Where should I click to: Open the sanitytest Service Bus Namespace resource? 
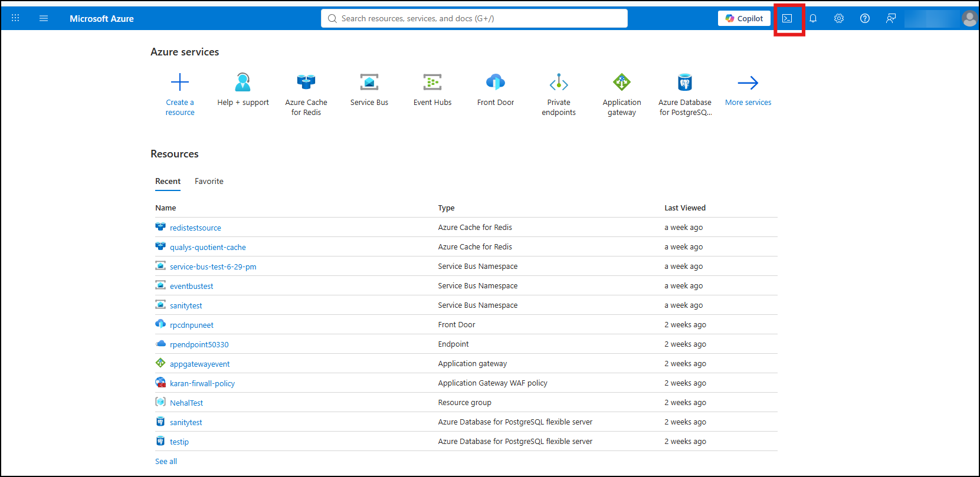click(186, 305)
